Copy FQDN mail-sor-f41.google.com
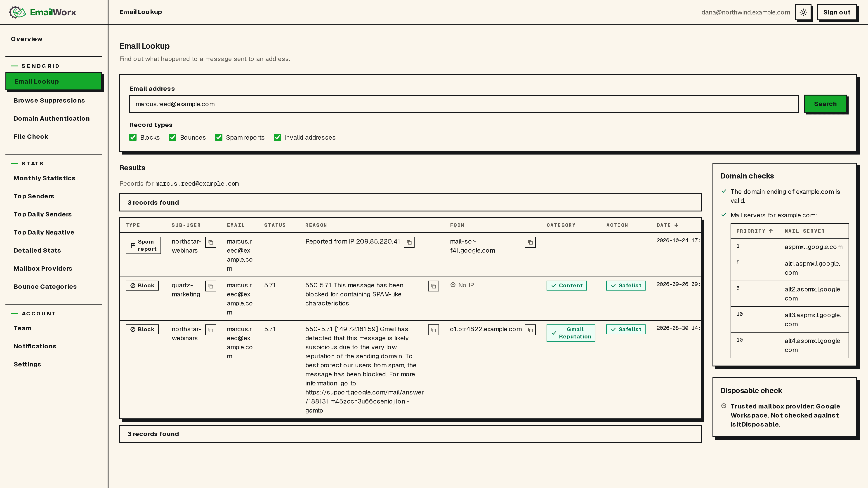 pos(530,242)
